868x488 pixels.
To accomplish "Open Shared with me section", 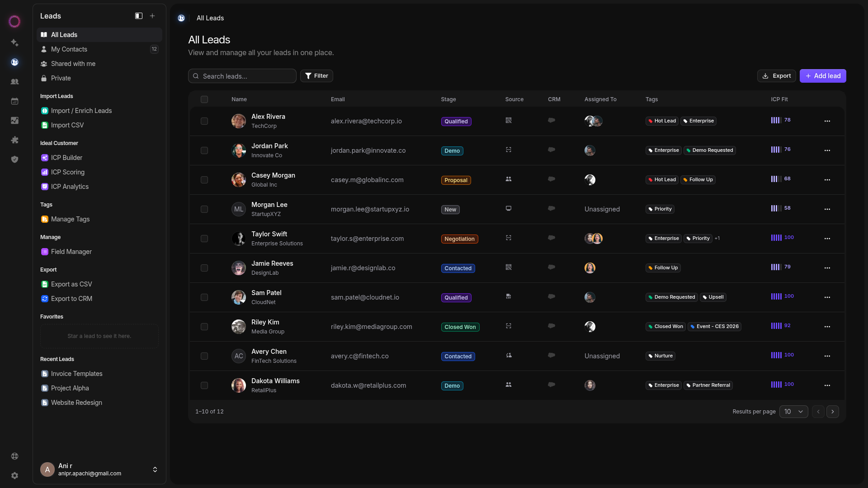I will click(x=73, y=64).
